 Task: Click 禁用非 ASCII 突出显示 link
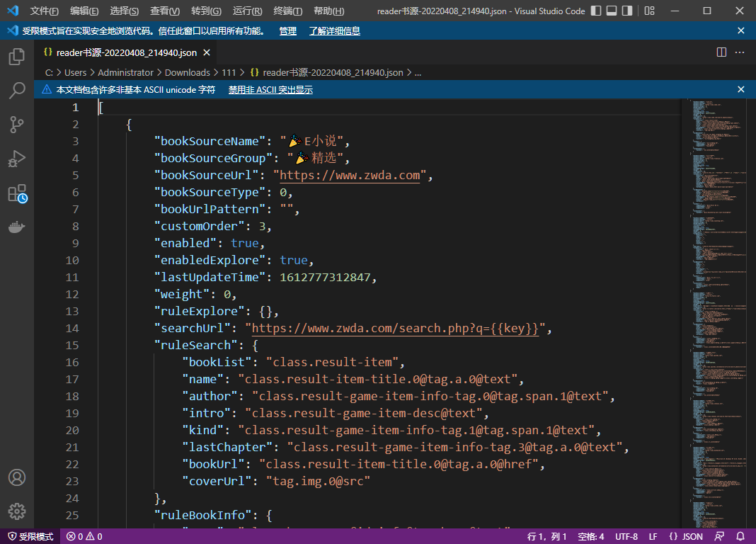270,90
